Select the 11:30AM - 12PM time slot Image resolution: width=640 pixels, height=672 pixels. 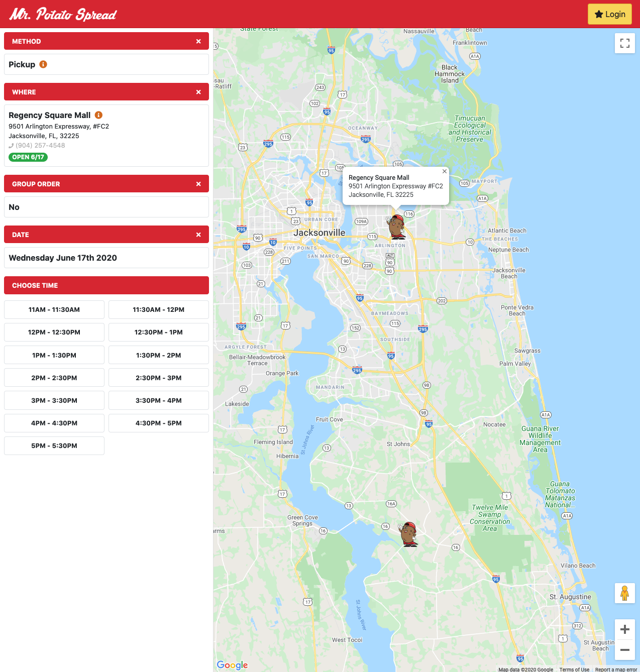click(159, 309)
